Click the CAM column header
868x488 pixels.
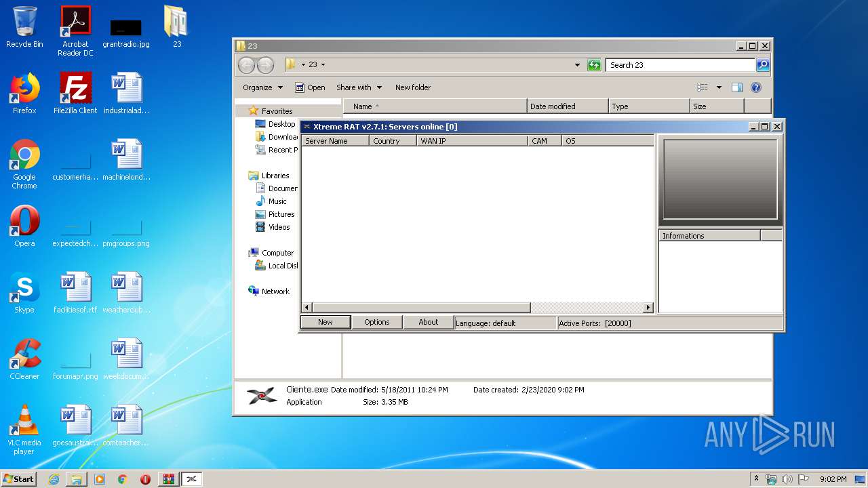coord(545,141)
